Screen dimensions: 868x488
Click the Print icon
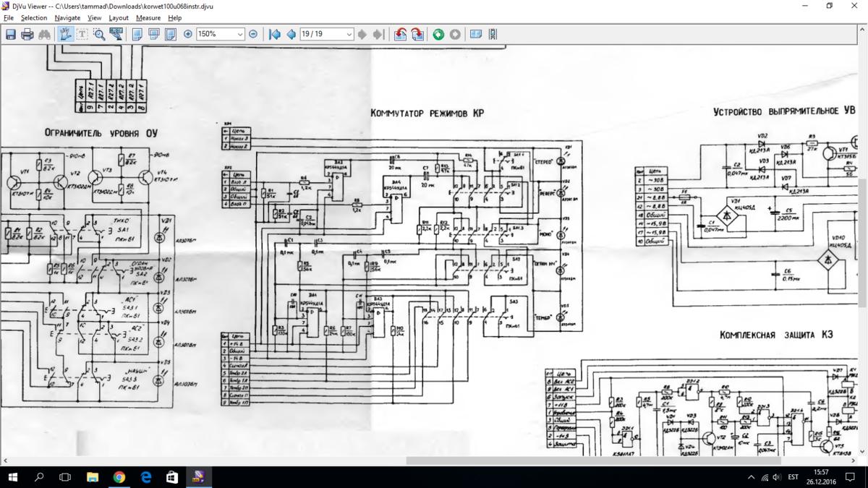[27, 34]
